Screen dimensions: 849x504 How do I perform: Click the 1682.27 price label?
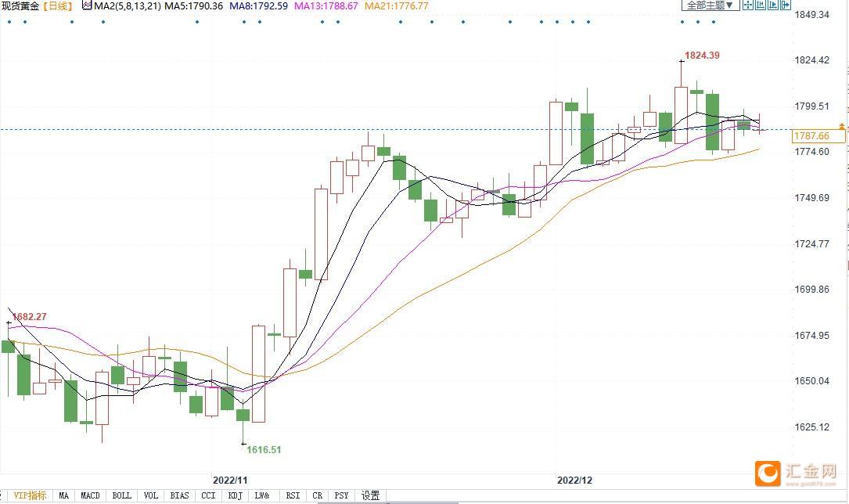(29, 317)
